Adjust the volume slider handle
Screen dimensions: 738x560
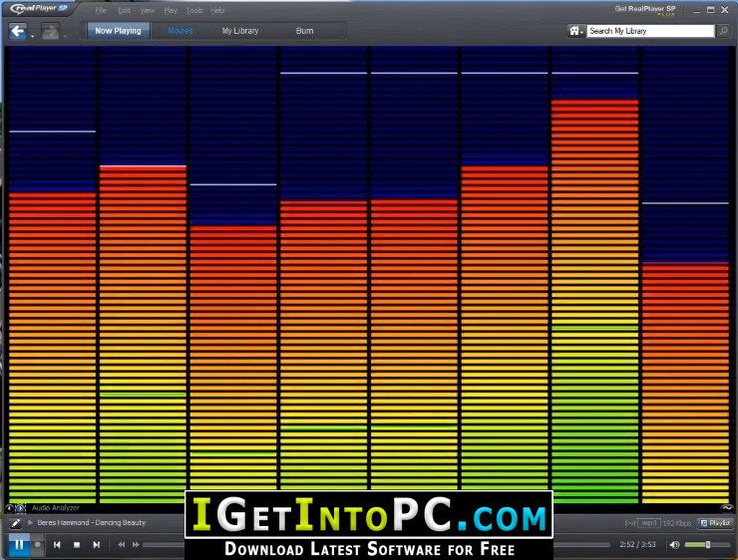pyautogui.click(x=707, y=544)
